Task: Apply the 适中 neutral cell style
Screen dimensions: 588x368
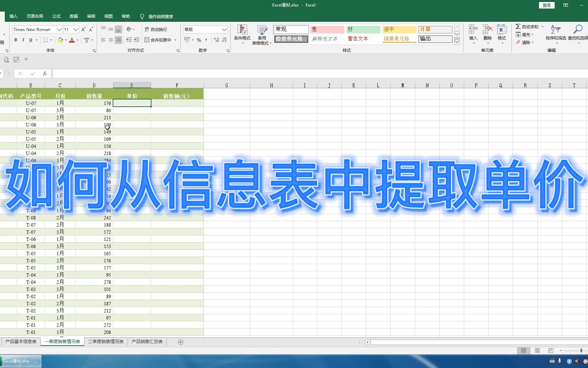Action: pos(399,29)
